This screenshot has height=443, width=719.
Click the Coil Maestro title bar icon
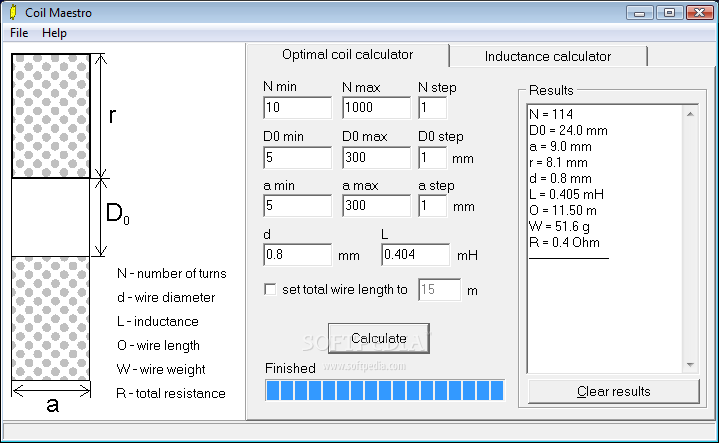click(13, 12)
